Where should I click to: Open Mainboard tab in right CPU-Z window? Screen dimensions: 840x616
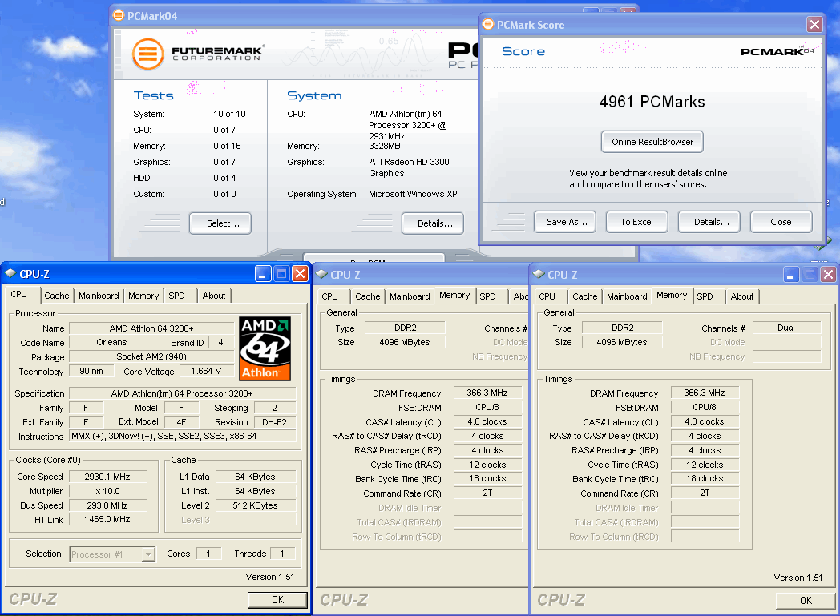click(x=627, y=296)
